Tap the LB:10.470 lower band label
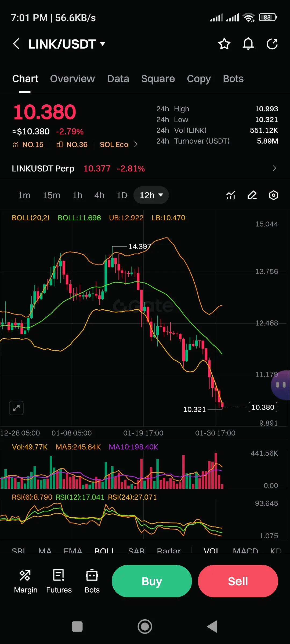Viewport: 290px width, 644px height. pyautogui.click(x=168, y=218)
